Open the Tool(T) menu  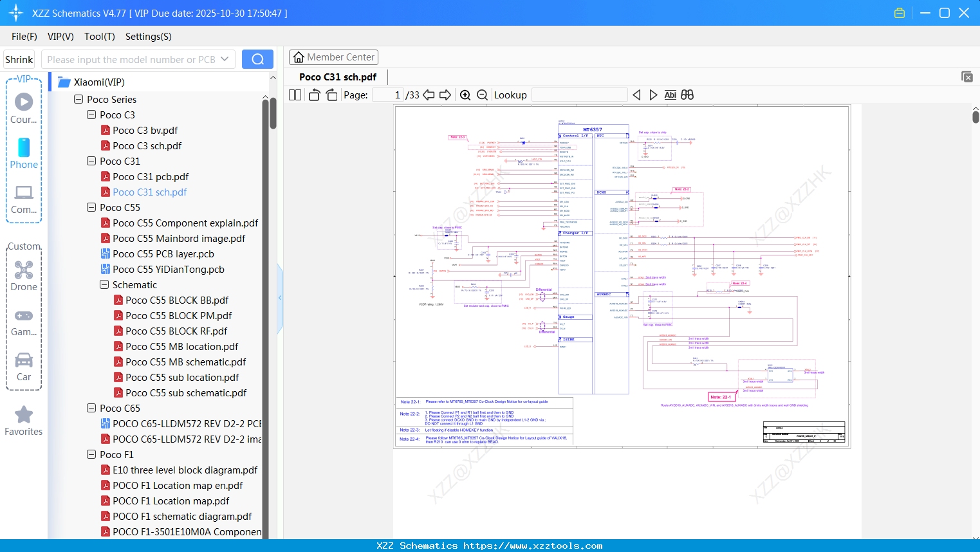(99, 37)
